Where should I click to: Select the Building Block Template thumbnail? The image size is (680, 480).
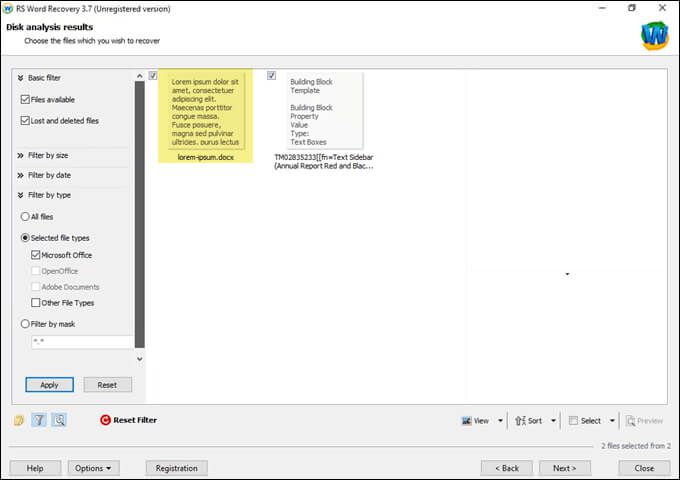324,111
